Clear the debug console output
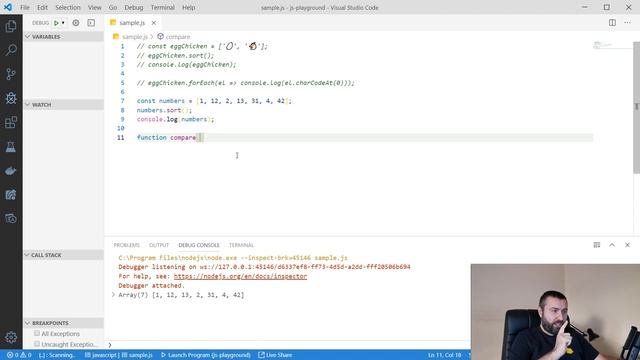 pyautogui.click(x=597, y=245)
